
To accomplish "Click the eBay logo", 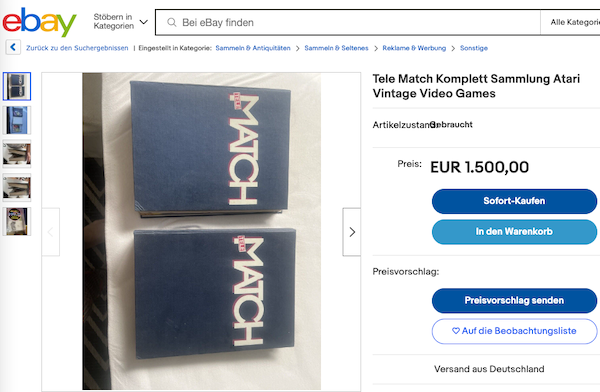I will pyautogui.click(x=39, y=22).
